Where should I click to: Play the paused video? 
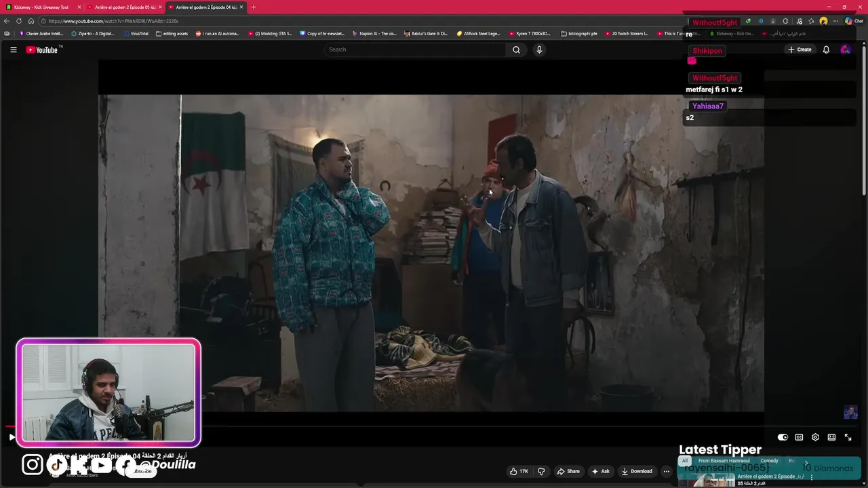pos(12,437)
